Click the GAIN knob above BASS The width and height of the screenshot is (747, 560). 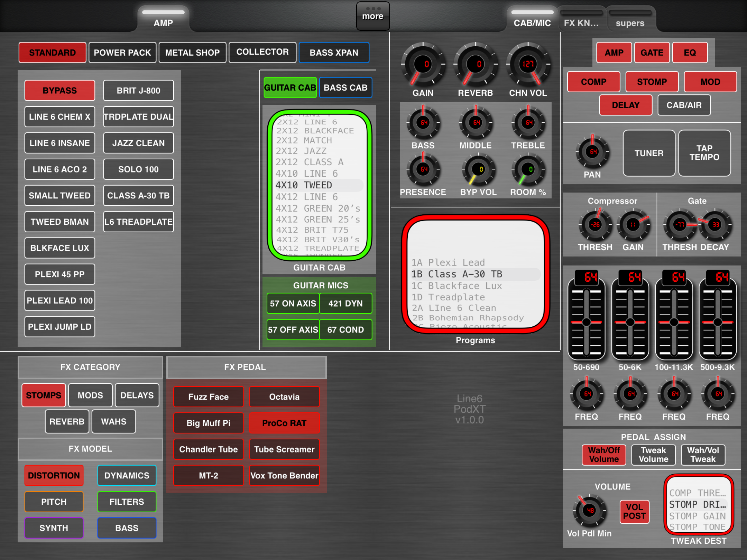423,64
